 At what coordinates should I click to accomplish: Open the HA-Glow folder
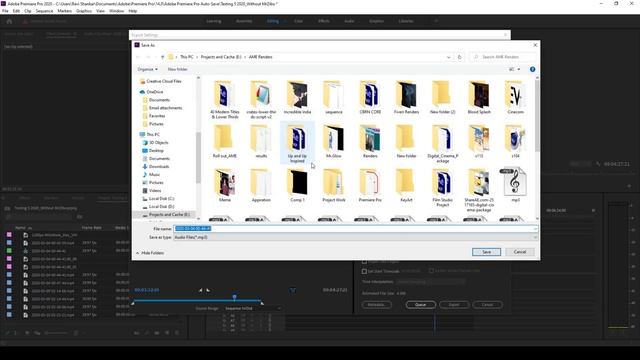(333, 142)
